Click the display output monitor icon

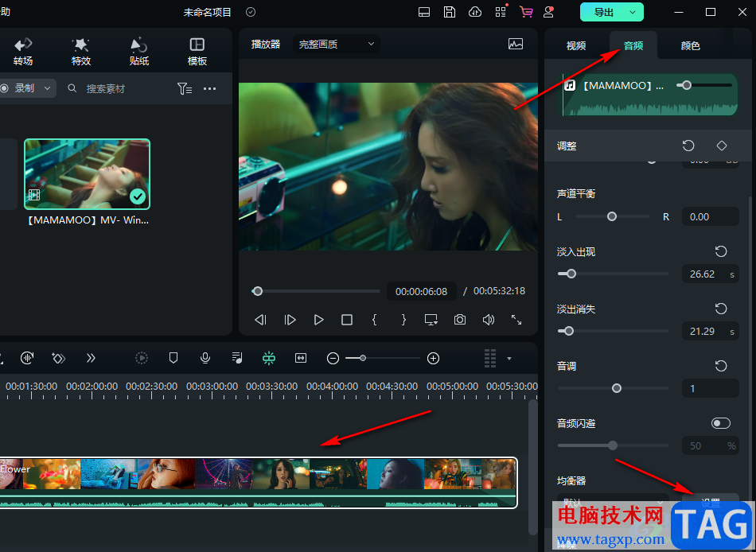pos(431,320)
